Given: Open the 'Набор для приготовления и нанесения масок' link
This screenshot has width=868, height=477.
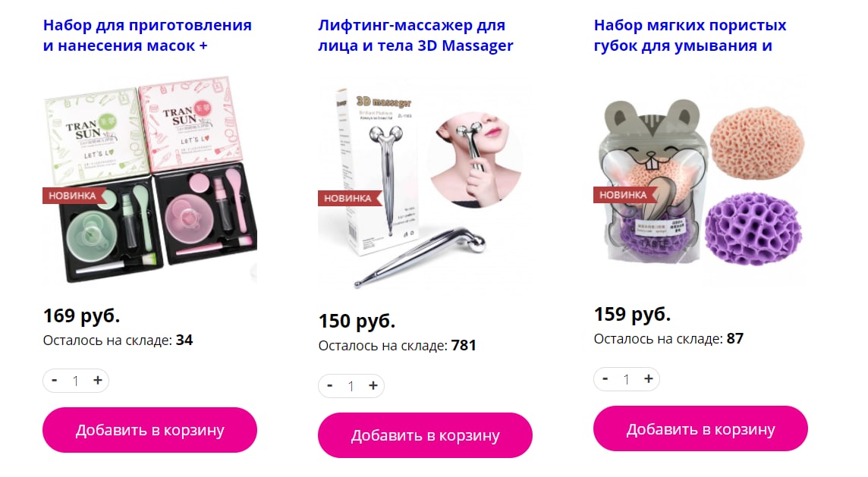Looking at the screenshot, I should (147, 36).
